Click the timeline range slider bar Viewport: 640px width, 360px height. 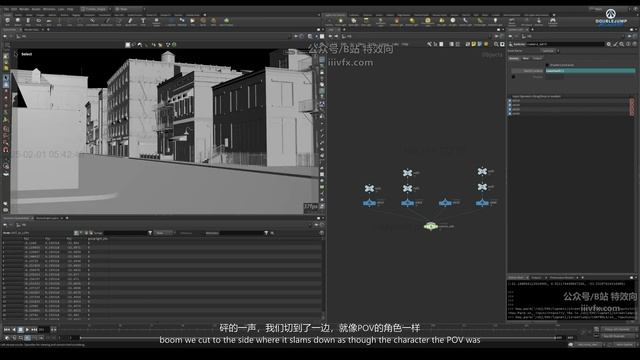318,338
